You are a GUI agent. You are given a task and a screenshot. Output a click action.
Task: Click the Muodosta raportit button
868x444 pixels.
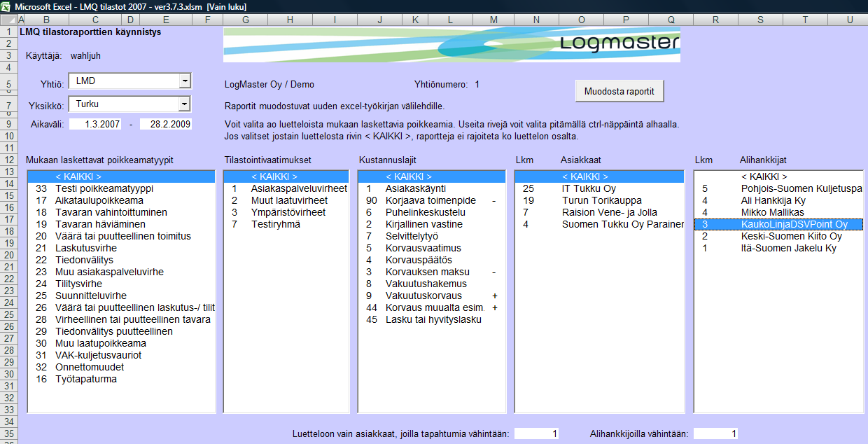pyautogui.click(x=619, y=91)
